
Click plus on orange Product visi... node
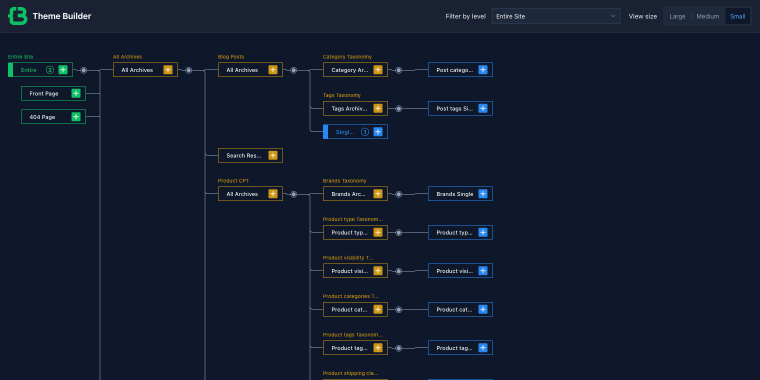click(x=378, y=271)
